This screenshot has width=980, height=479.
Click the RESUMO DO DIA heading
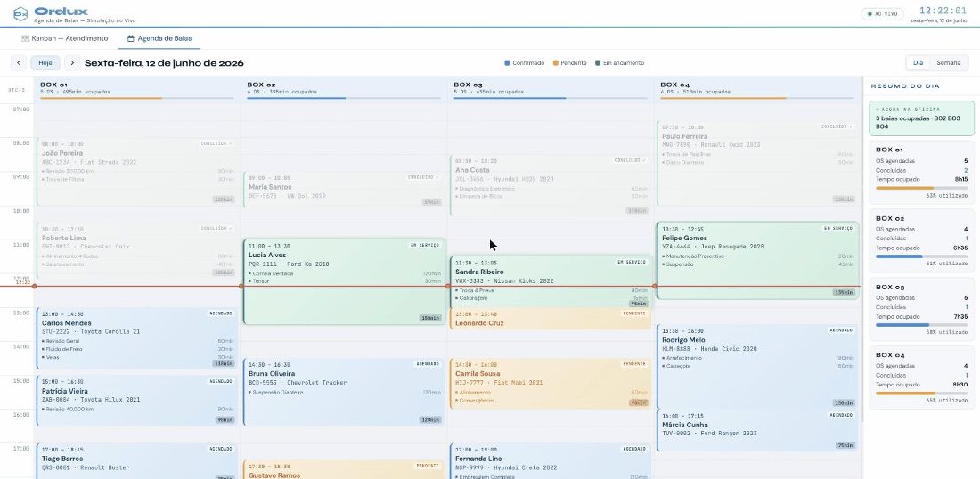(904, 86)
